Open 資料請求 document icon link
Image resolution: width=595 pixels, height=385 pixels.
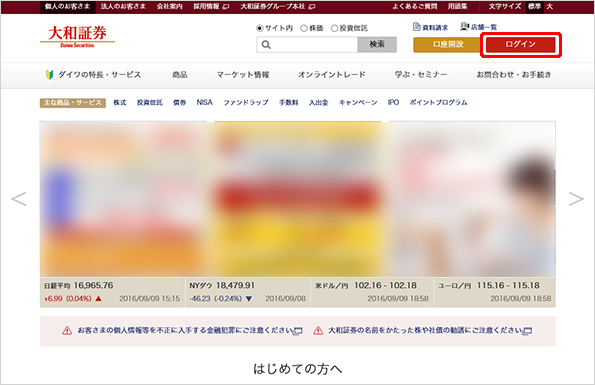coord(416,27)
